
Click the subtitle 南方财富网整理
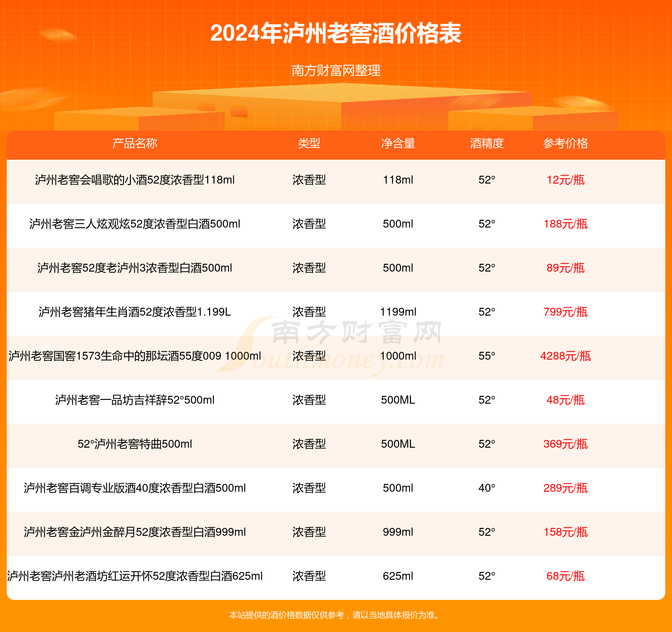coord(336,71)
